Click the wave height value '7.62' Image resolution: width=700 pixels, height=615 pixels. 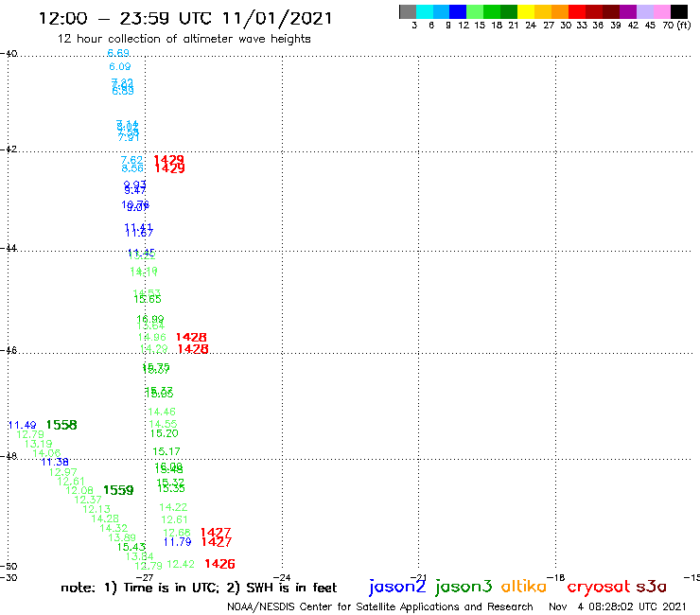(x=132, y=160)
